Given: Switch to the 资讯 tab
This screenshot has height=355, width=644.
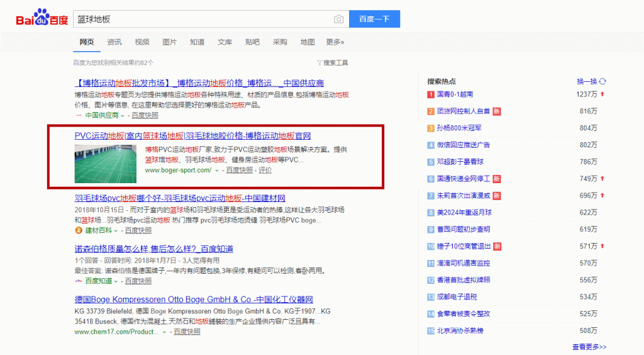Looking at the screenshot, I should coord(114,42).
